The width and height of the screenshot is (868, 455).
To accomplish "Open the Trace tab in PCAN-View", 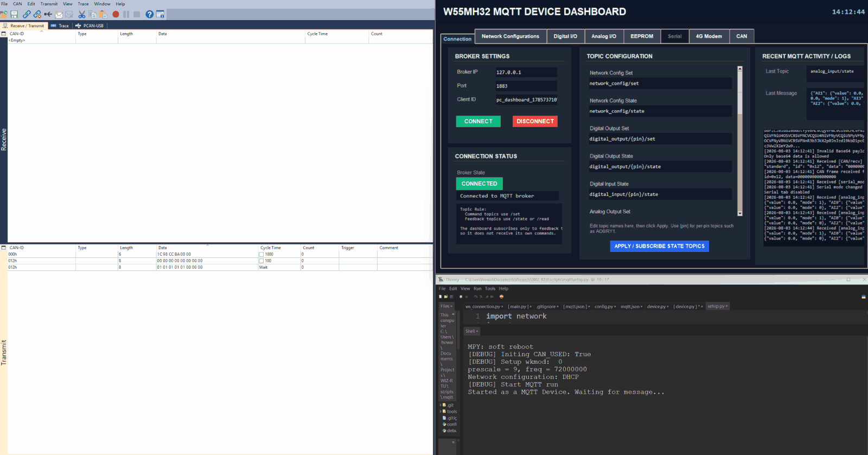I will (x=60, y=26).
